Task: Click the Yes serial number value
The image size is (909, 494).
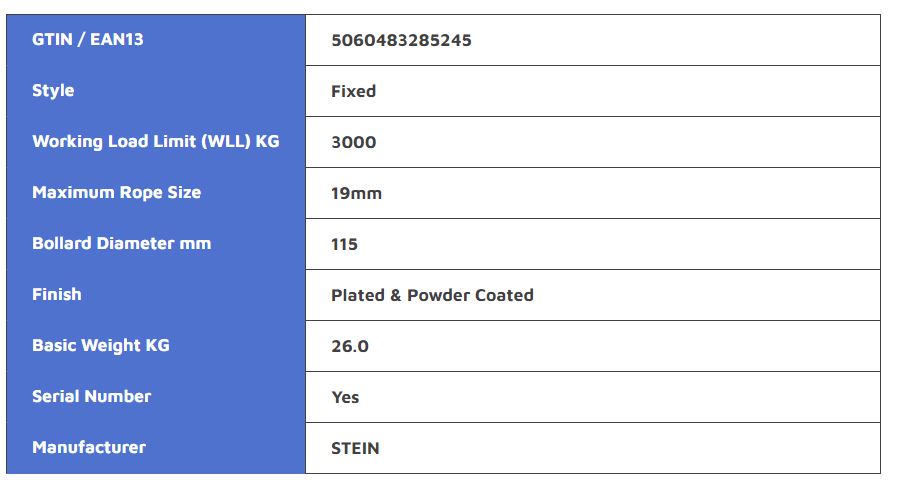Action: [346, 397]
